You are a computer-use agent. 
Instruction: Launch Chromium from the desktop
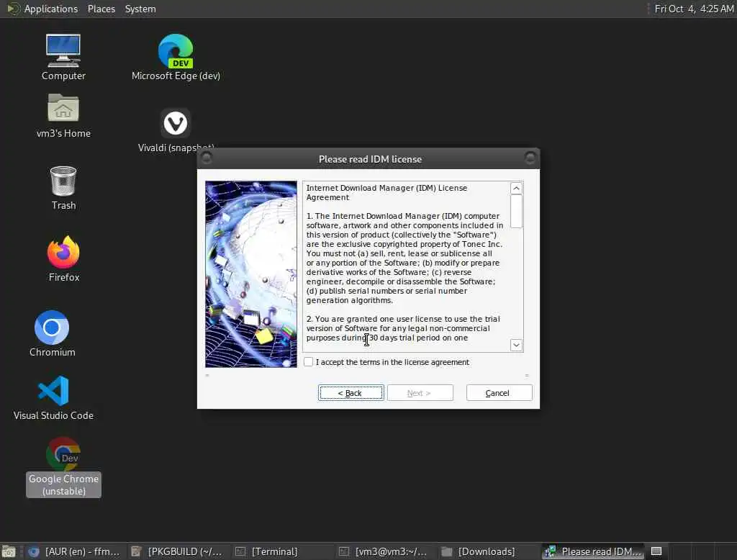[x=52, y=334]
